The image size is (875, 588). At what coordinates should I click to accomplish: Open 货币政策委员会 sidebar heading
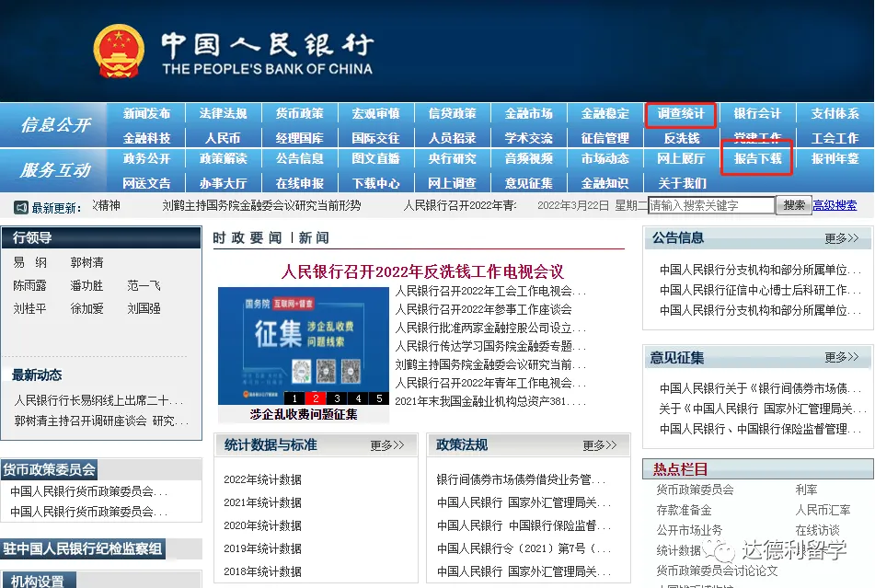[49, 469]
